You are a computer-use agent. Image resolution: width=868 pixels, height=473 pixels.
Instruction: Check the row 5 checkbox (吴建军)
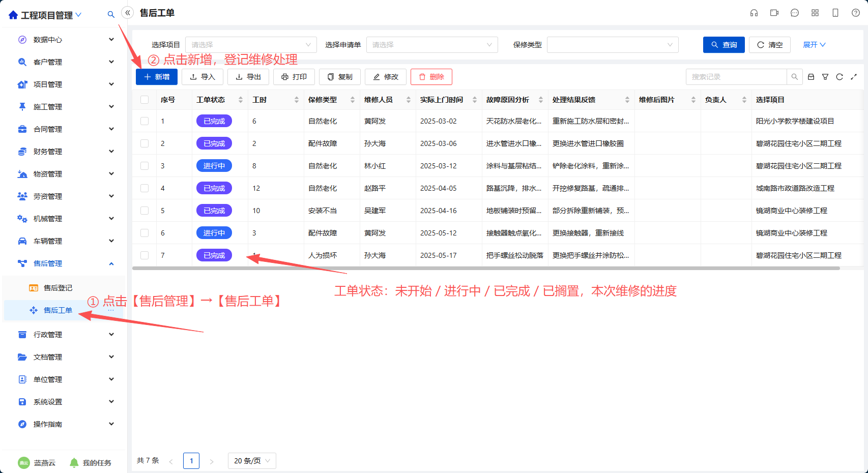(144, 211)
